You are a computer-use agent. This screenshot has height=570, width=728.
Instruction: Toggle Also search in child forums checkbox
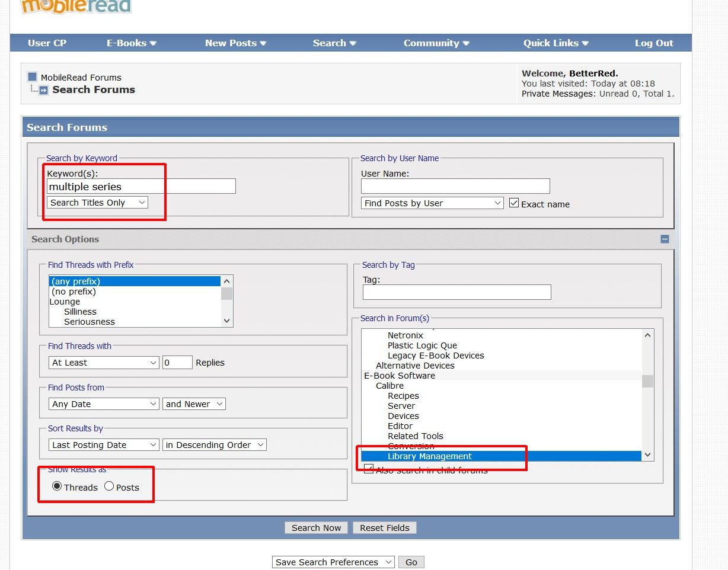369,469
